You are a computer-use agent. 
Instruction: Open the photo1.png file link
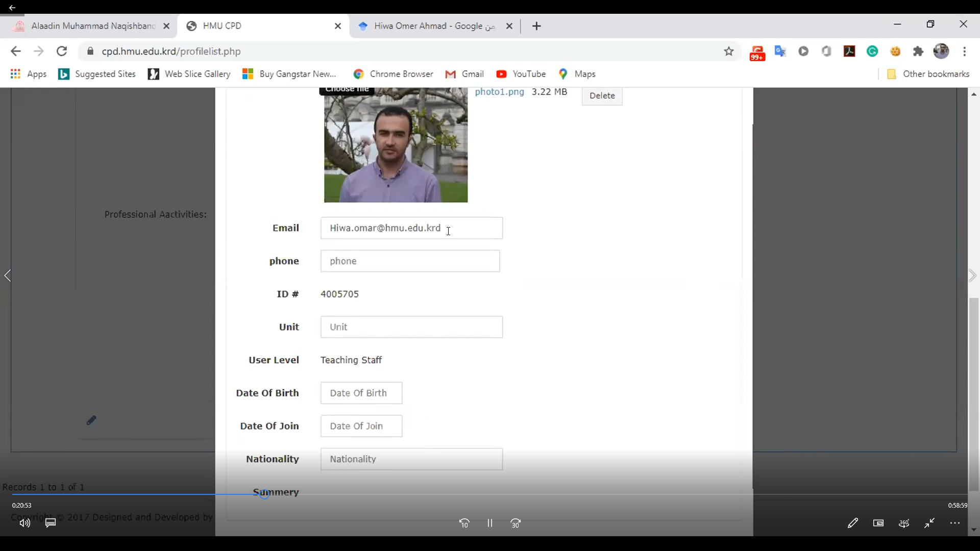click(499, 92)
